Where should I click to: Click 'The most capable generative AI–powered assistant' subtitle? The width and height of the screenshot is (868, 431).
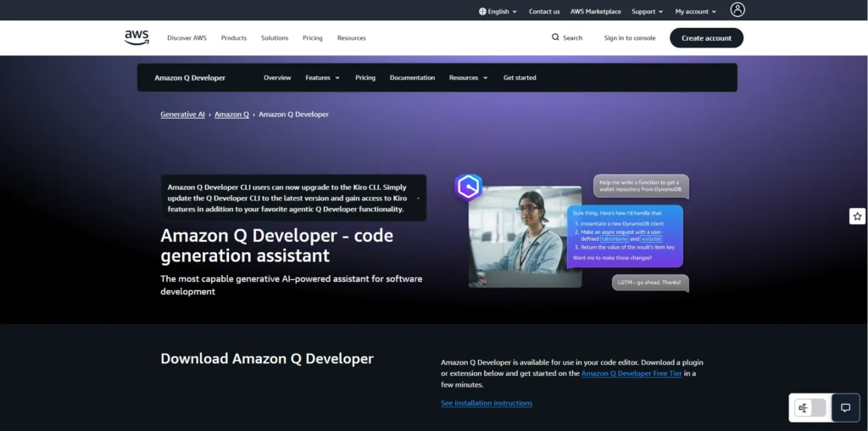[292, 285]
